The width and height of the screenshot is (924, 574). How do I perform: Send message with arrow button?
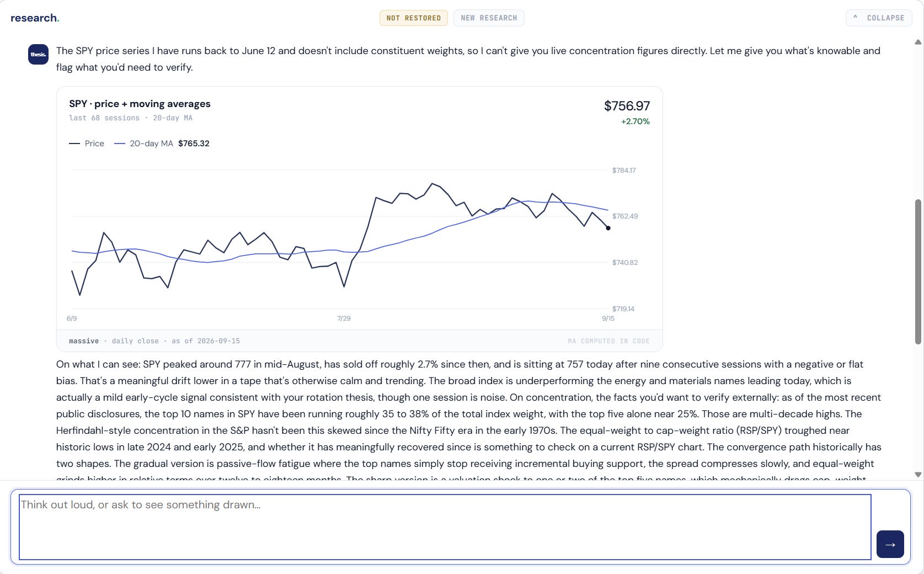pos(890,544)
